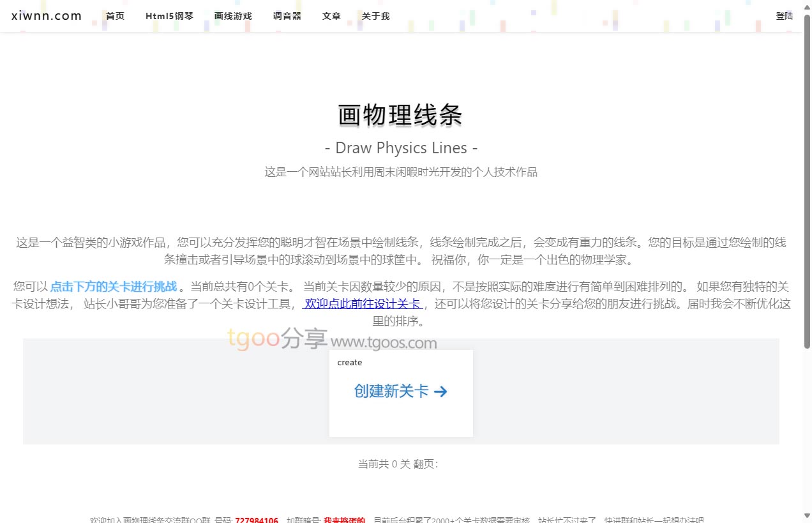The height and width of the screenshot is (523, 812).
Task: Click the 登陆 login link
Action: [784, 16]
